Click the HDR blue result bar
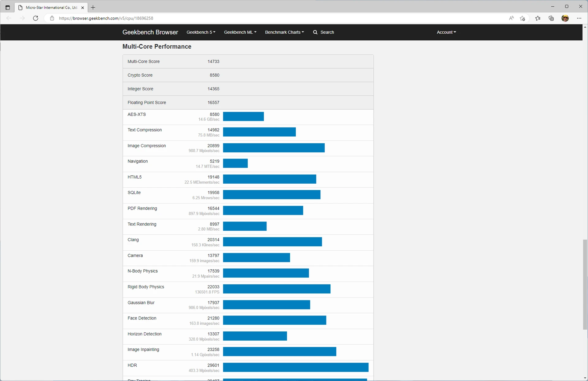The width and height of the screenshot is (588, 381). tap(296, 368)
